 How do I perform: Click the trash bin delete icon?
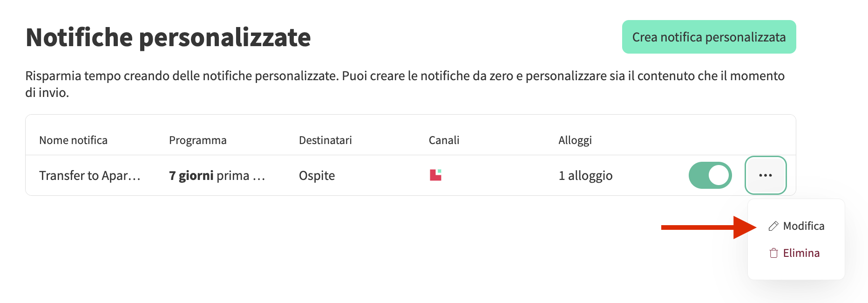click(773, 253)
